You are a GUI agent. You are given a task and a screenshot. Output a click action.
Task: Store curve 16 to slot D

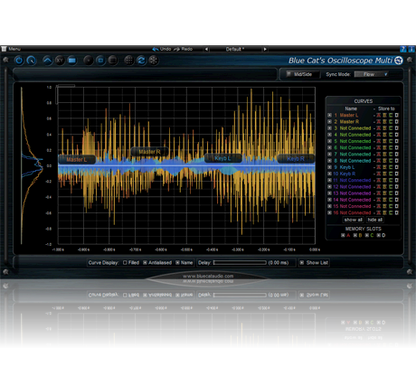(x=397, y=213)
